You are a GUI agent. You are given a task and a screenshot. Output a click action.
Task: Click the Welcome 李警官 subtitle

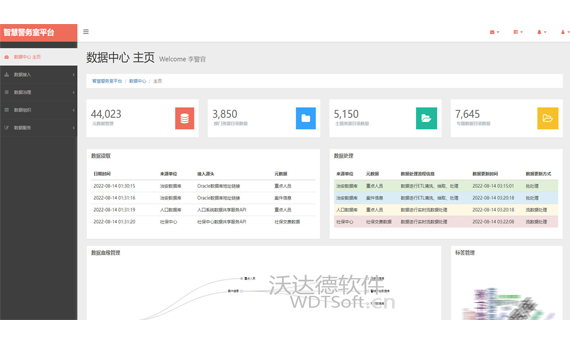(182, 59)
